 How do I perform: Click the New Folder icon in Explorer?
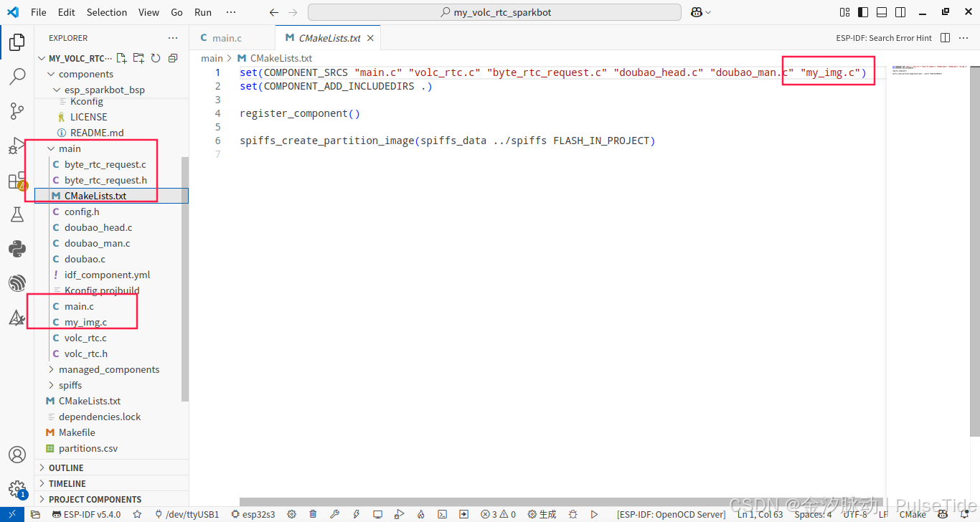138,58
